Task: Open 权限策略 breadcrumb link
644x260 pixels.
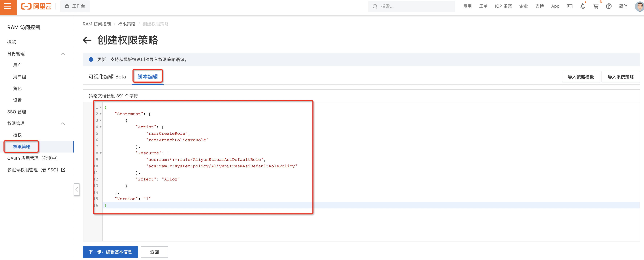Action: (x=126, y=24)
